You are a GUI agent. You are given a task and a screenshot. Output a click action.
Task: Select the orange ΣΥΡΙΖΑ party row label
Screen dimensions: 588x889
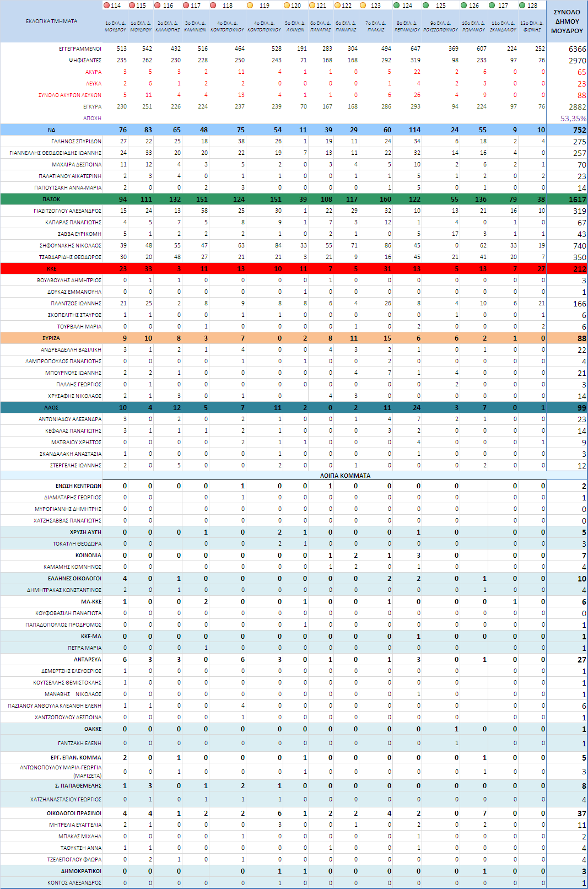51,338
